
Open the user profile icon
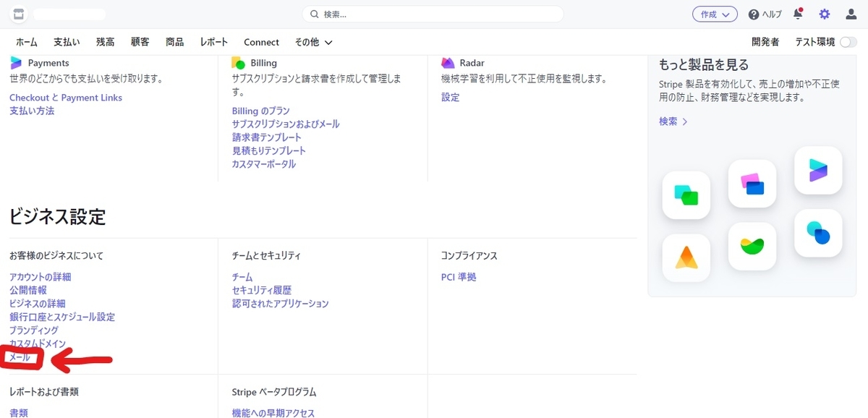pos(851,14)
